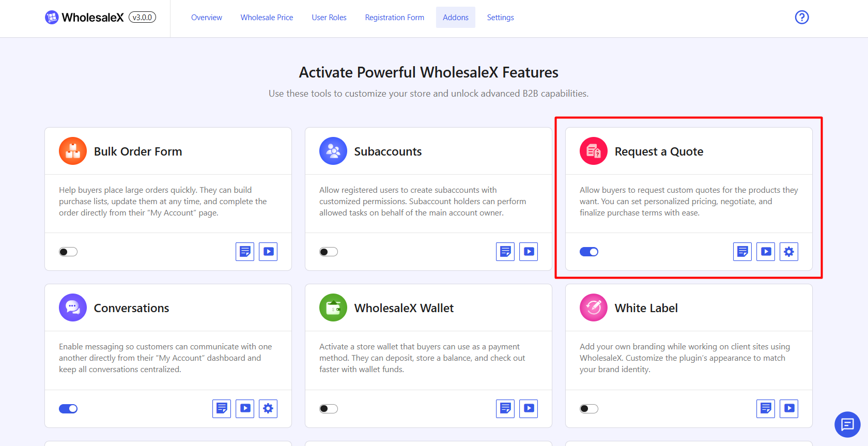Click the Conversations description text

(165, 358)
